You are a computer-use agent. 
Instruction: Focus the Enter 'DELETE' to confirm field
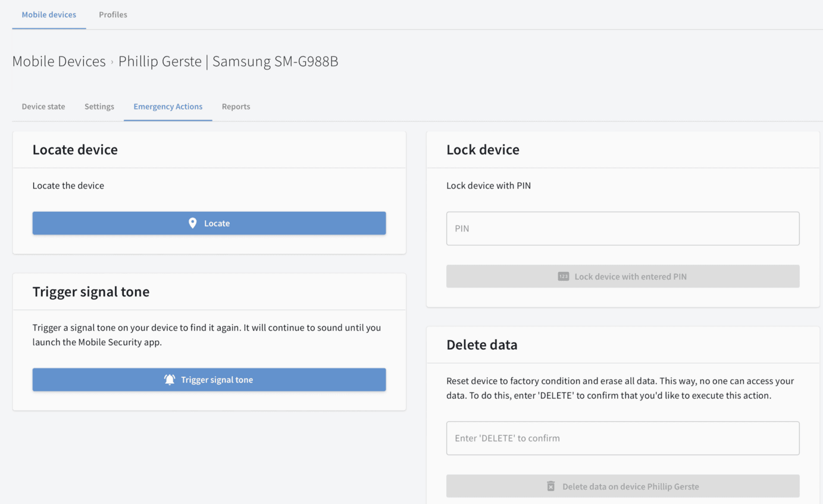pos(622,438)
